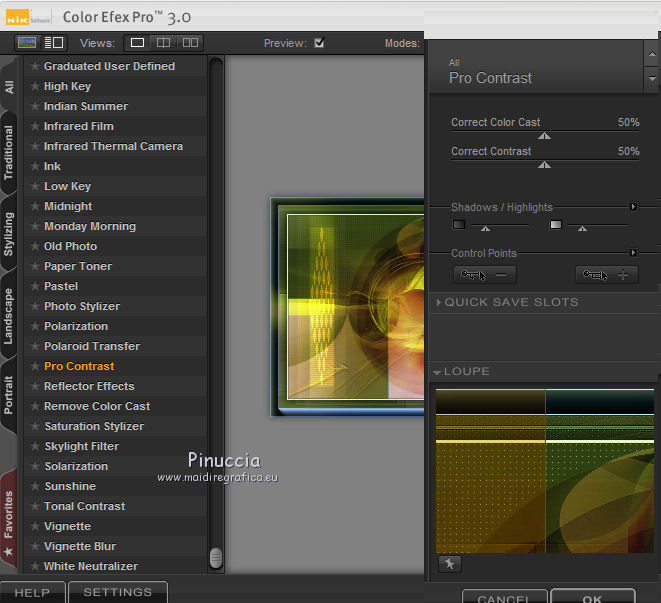The height and width of the screenshot is (603, 661).
Task: Click the loupe pin icon
Action: [x=449, y=564]
